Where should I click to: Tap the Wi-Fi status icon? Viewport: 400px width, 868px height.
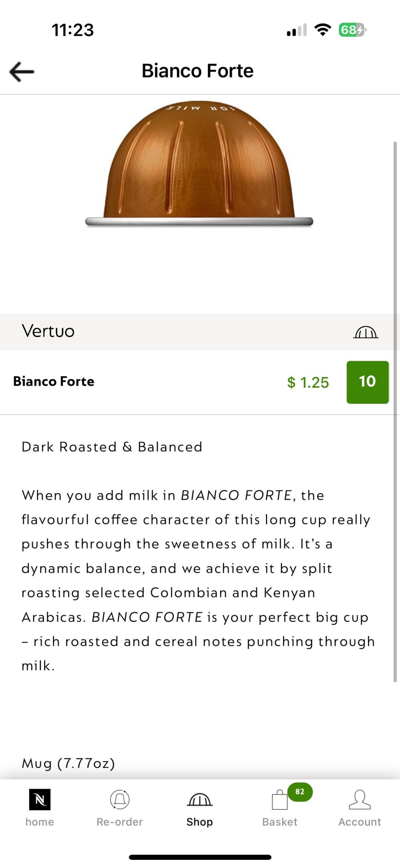pos(322,30)
